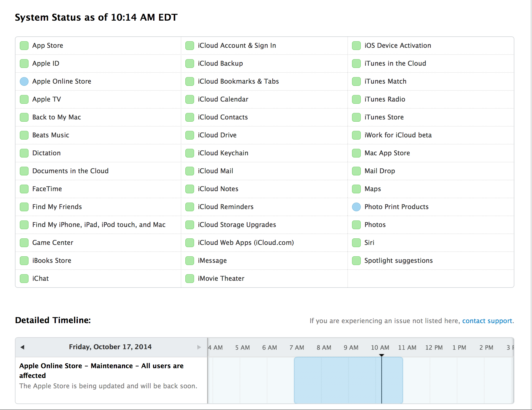This screenshot has height=410, width=532.
Task: Click the Mail Drop label
Action: (x=379, y=171)
